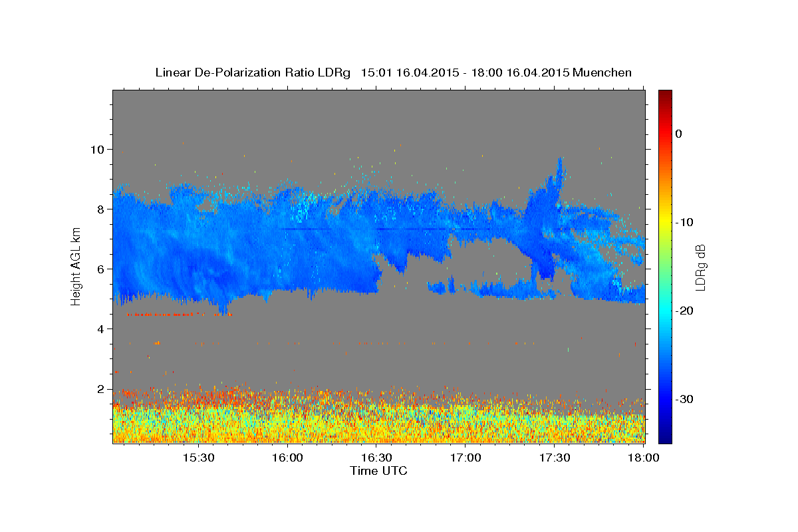Viewport: 798px width, 532px height.
Task: Click the 16:00 time tick label
Action: 287,458
